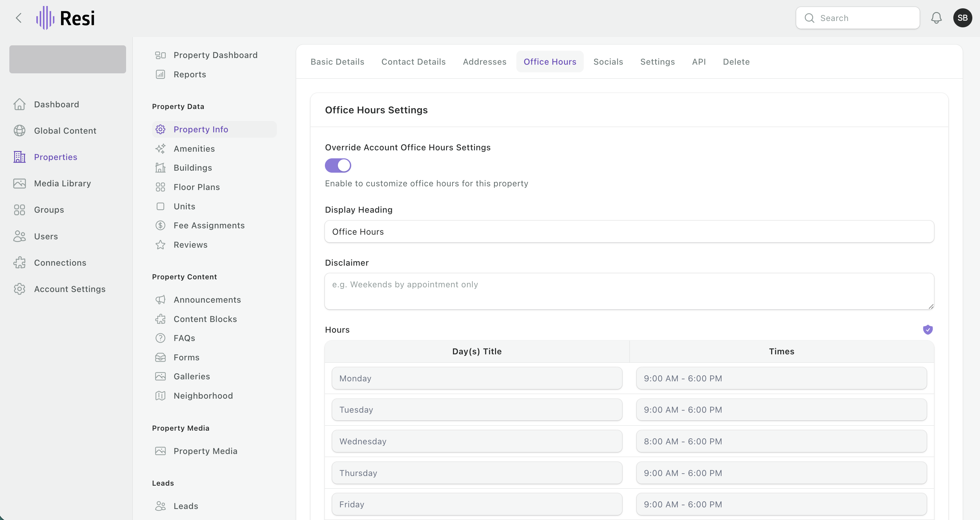Viewport: 980px width, 520px height.
Task: Open the API tab
Action: 699,62
